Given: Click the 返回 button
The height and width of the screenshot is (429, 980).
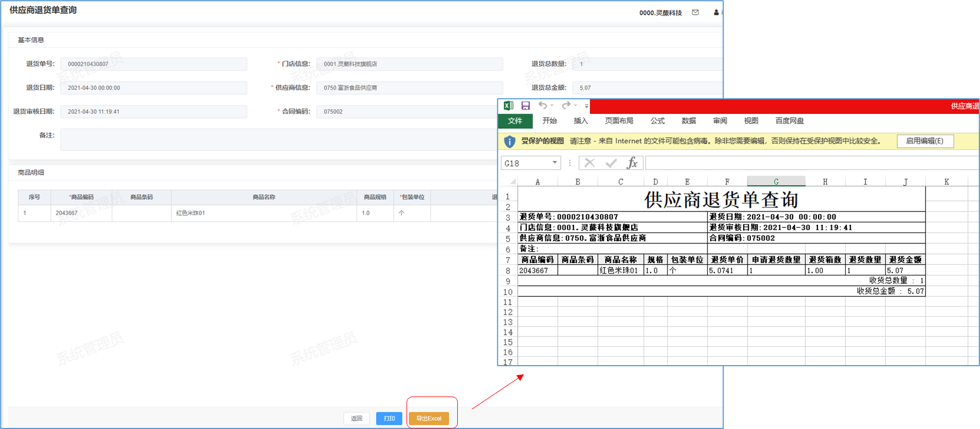Looking at the screenshot, I should point(356,419).
